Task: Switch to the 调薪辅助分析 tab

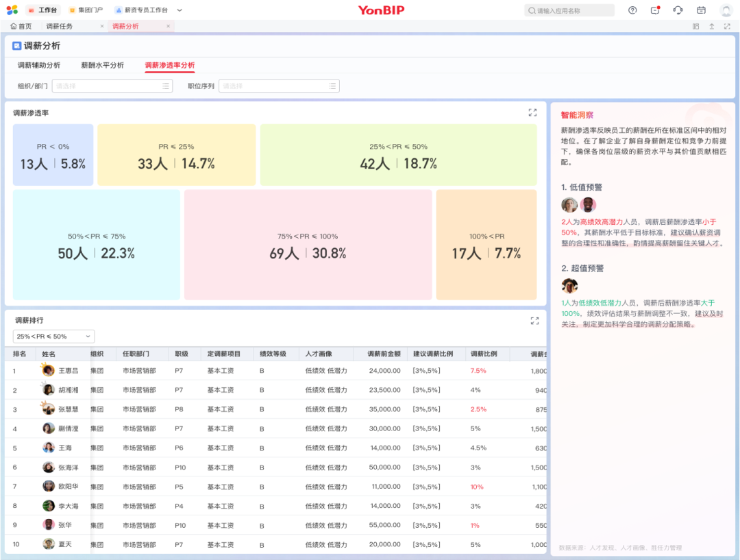Action: (x=39, y=65)
